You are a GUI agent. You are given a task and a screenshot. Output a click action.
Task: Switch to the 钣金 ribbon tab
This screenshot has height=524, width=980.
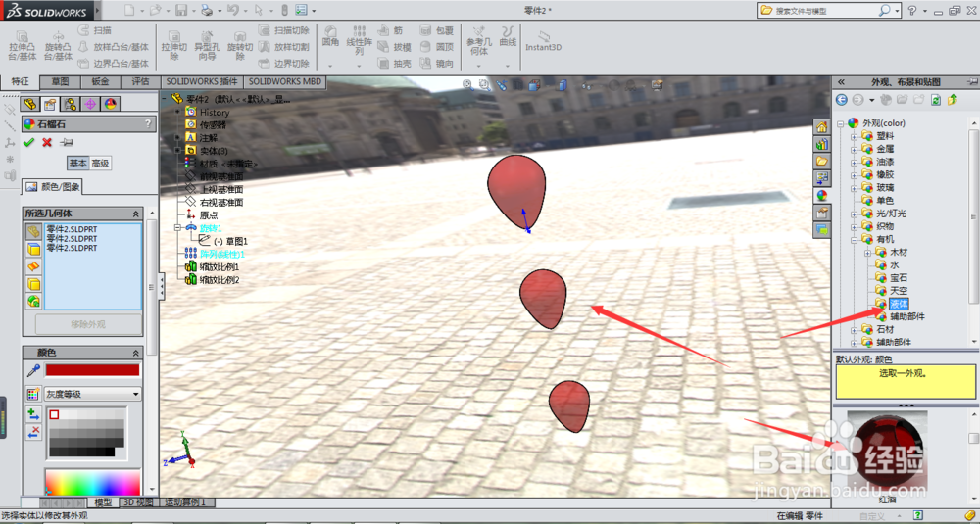[x=100, y=81]
